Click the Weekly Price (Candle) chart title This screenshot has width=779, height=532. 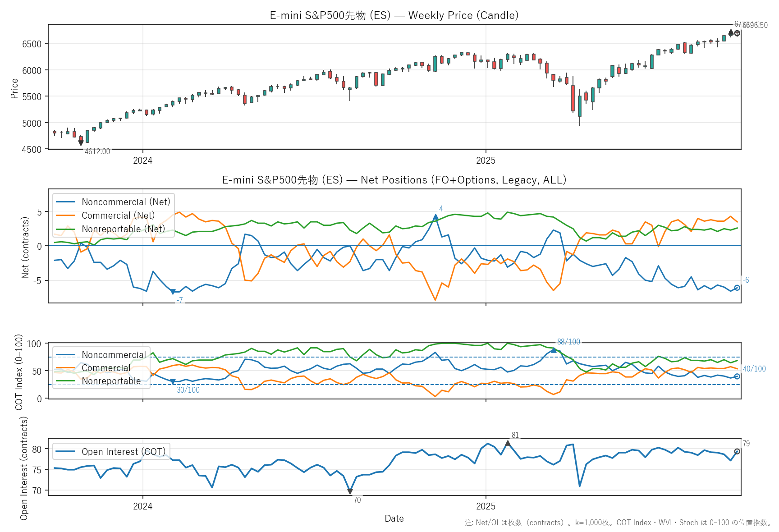click(394, 15)
